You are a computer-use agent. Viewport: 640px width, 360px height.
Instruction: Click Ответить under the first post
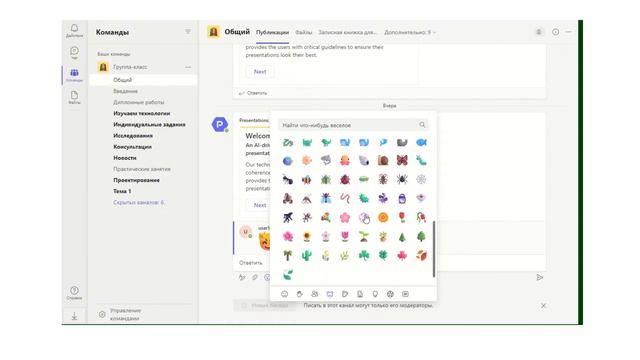[x=253, y=93]
